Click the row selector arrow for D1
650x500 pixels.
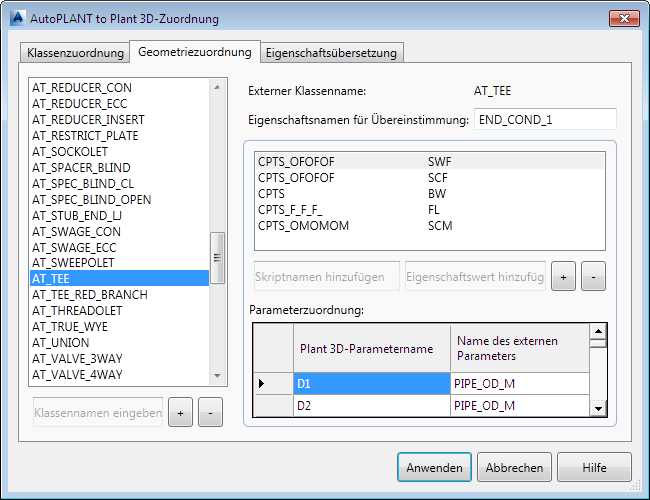pos(273,383)
